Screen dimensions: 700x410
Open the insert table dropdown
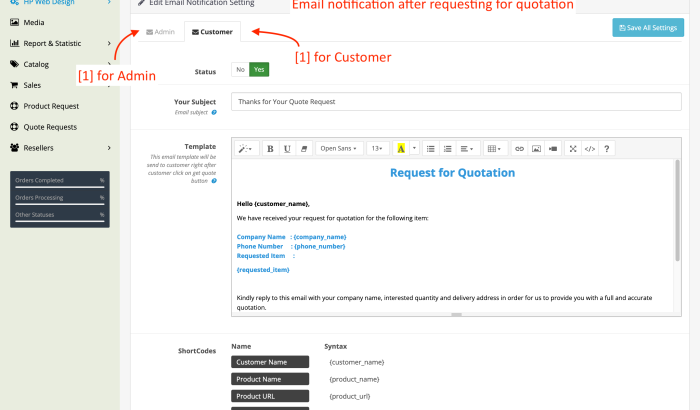(x=495, y=149)
